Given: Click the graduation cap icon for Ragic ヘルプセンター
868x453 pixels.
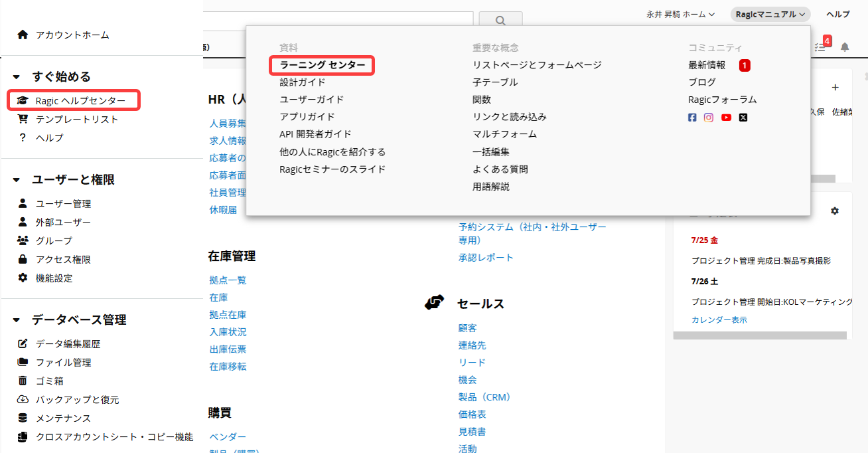Looking at the screenshot, I should [23, 101].
